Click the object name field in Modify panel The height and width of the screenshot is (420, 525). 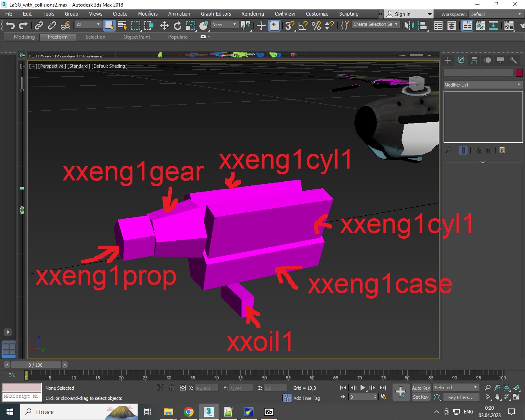pyautogui.click(x=478, y=73)
